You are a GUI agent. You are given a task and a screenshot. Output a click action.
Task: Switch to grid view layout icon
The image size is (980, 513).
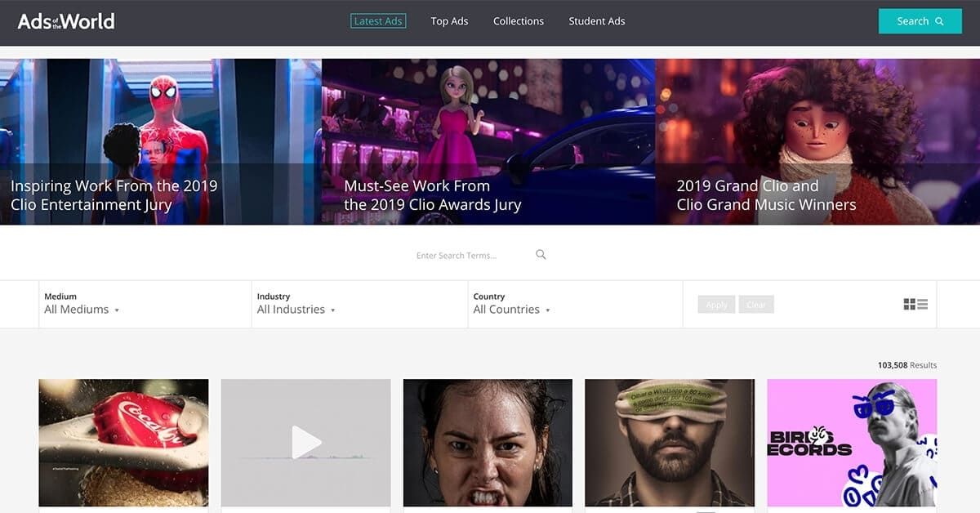pos(910,304)
